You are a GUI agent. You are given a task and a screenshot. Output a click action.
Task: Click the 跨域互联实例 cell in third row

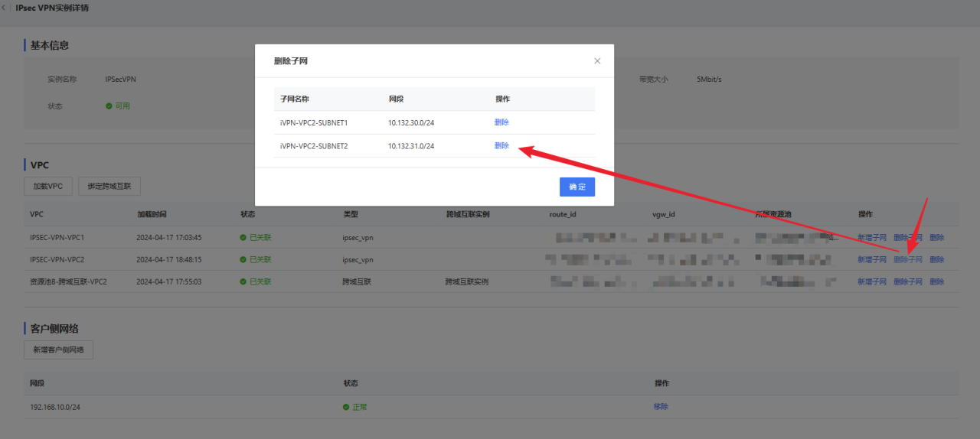[x=467, y=282]
